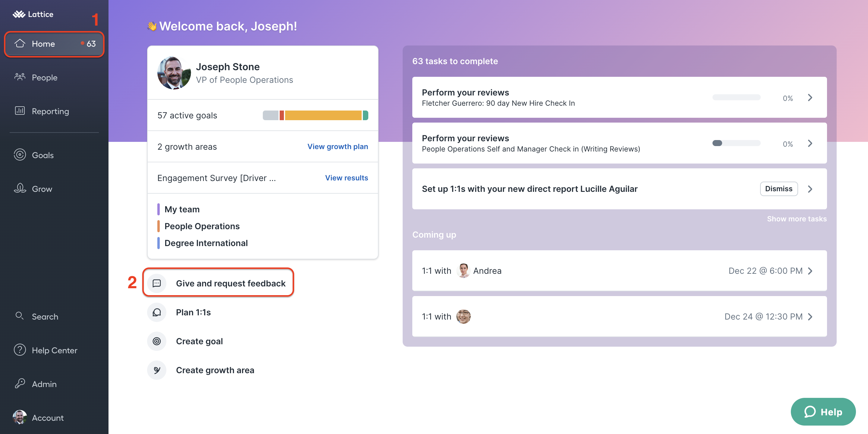Click the Admin key icon
Image resolution: width=868 pixels, height=434 pixels.
coord(20,383)
